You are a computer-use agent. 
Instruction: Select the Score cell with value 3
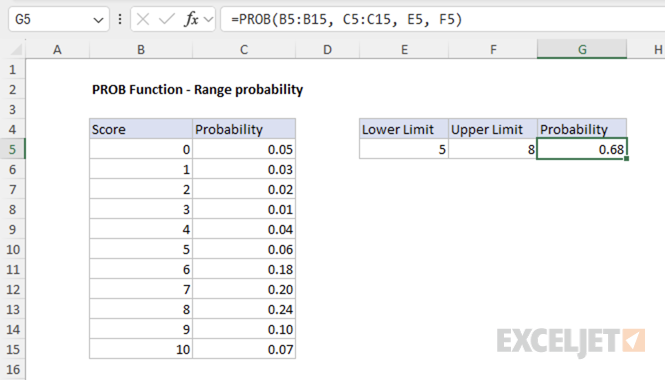(141, 209)
